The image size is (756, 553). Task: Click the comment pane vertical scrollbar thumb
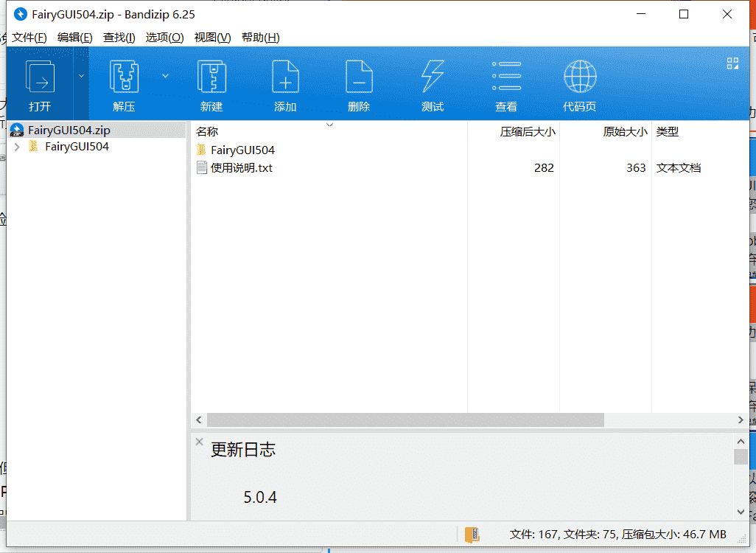(741, 456)
